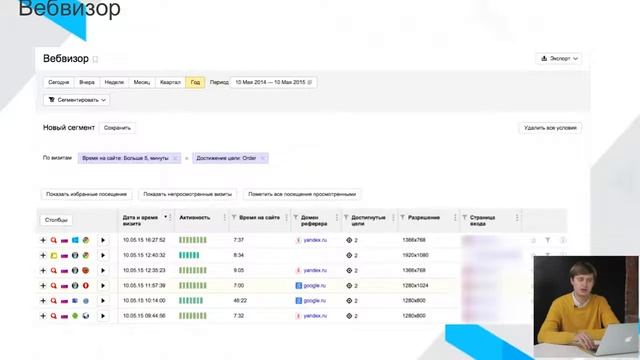Open the Столбцы columns button

point(56,220)
